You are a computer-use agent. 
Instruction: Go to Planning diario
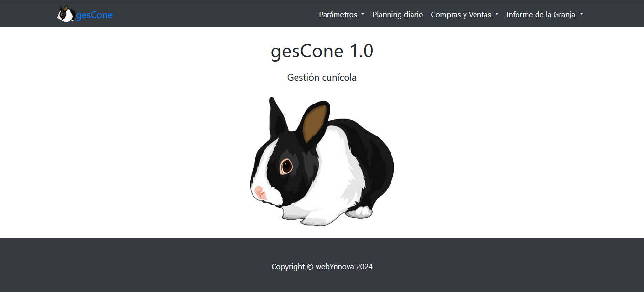click(x=398, y=15)
